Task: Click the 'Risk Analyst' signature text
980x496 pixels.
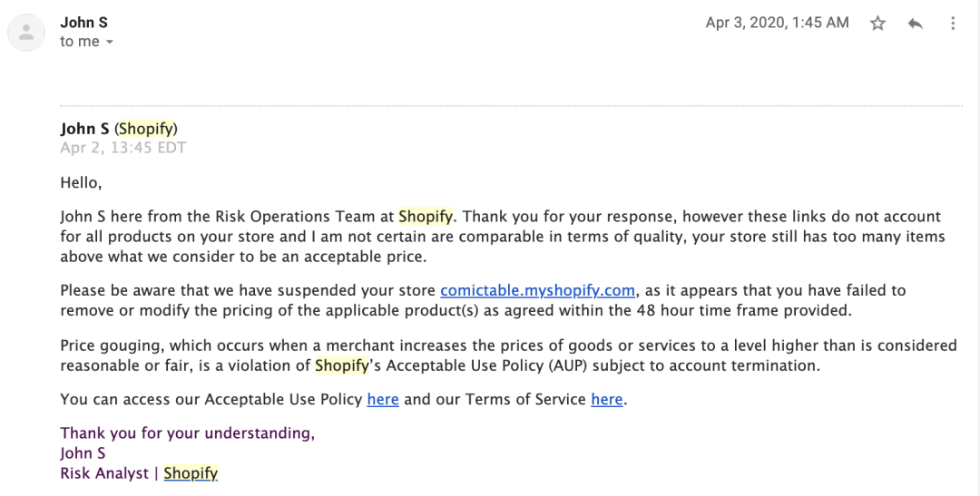Action: pos(104,473)
